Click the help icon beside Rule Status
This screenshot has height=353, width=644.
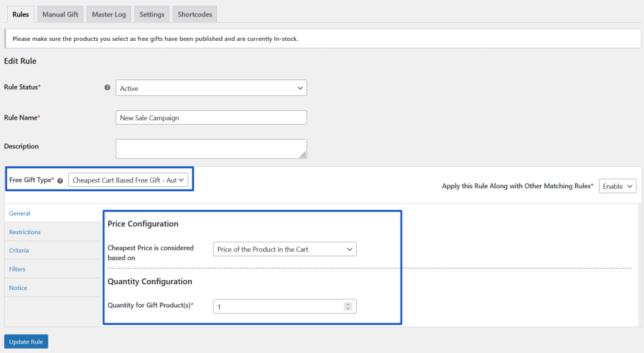[x=107, y=88]
